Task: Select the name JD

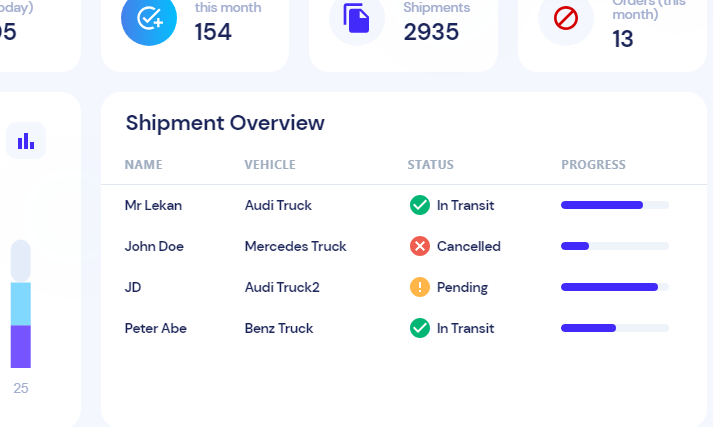Action: pos(133,287)
